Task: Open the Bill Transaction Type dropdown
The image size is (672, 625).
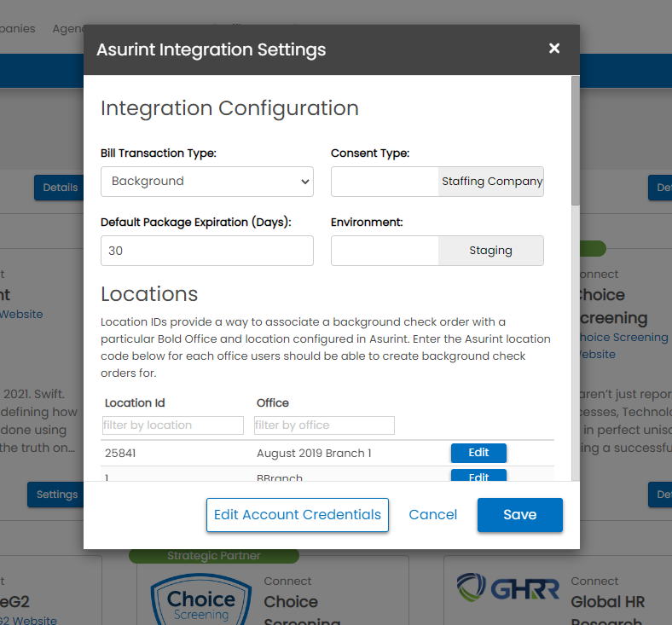Action: coord(207,182)
